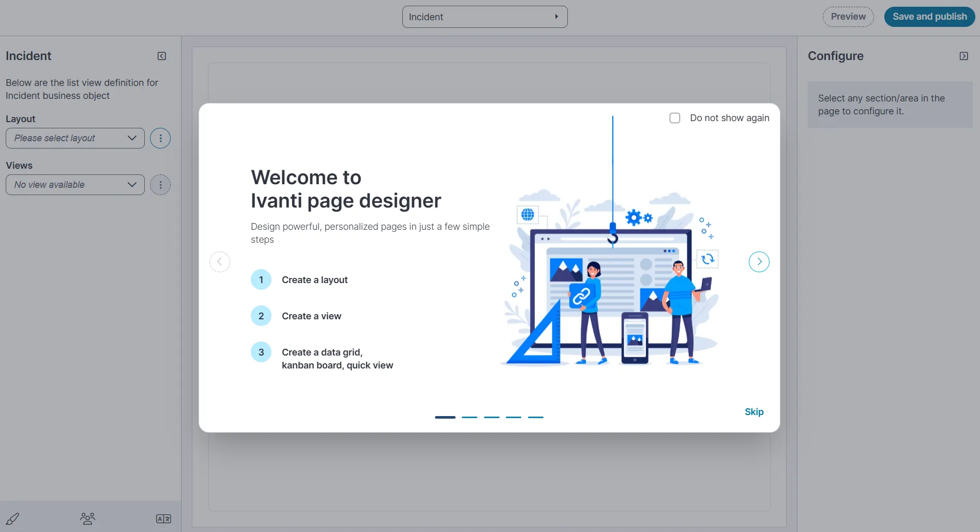Jump to fourth slide indicator
980x532 pixels.
pyautogui.click(x=513, y=417)
